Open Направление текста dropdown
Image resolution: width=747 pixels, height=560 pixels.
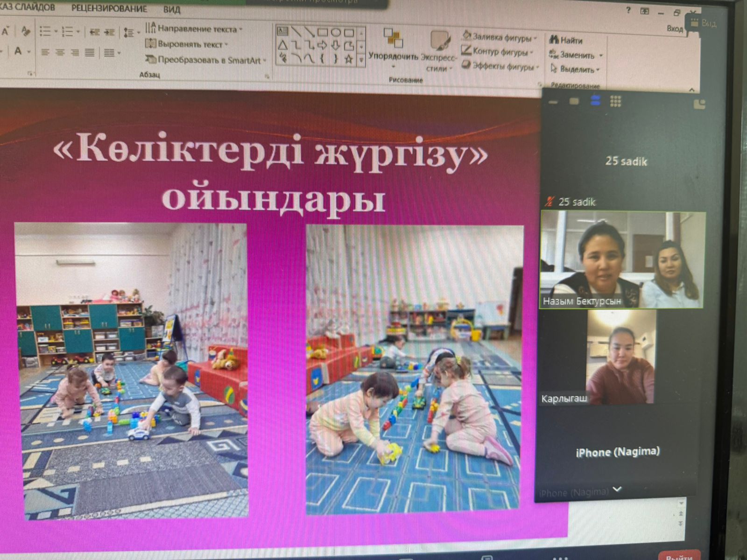click(194, 28)
